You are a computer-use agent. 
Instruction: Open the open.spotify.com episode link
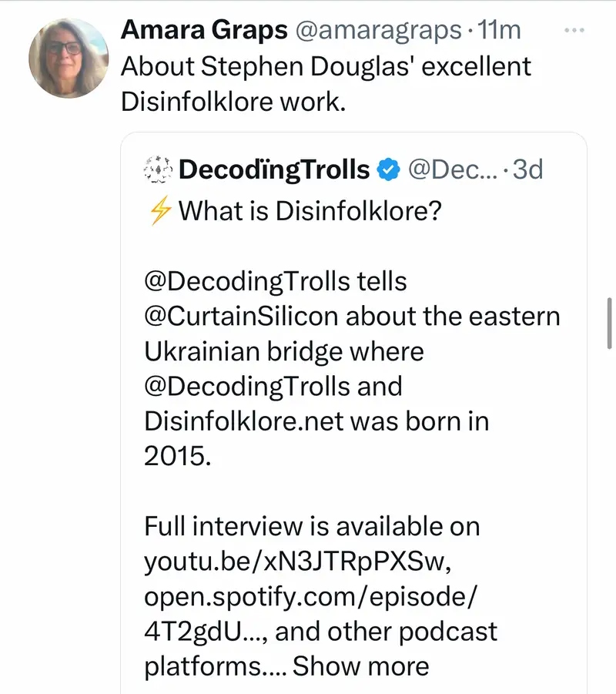point(312,596)
